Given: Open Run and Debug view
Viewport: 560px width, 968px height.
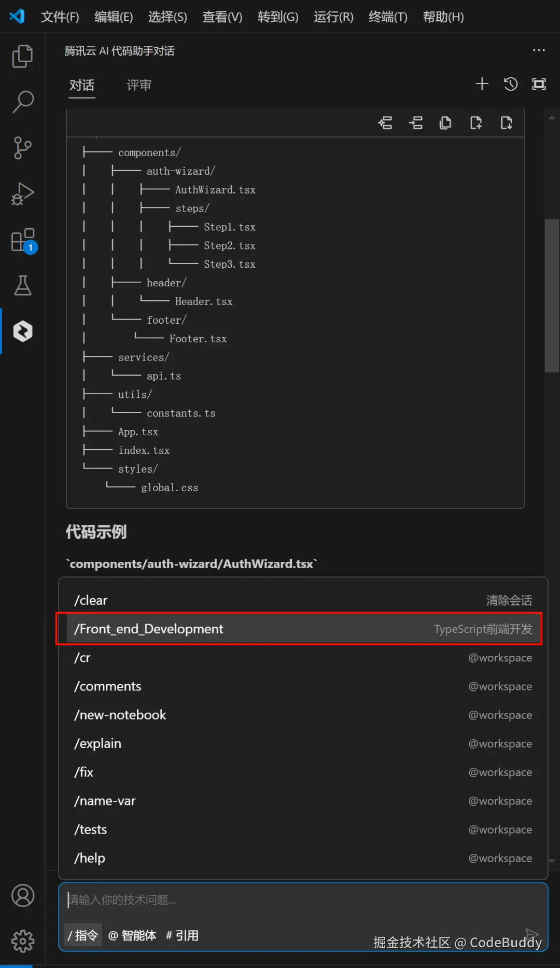Looking at the screenshot, I should pos(22,194).
